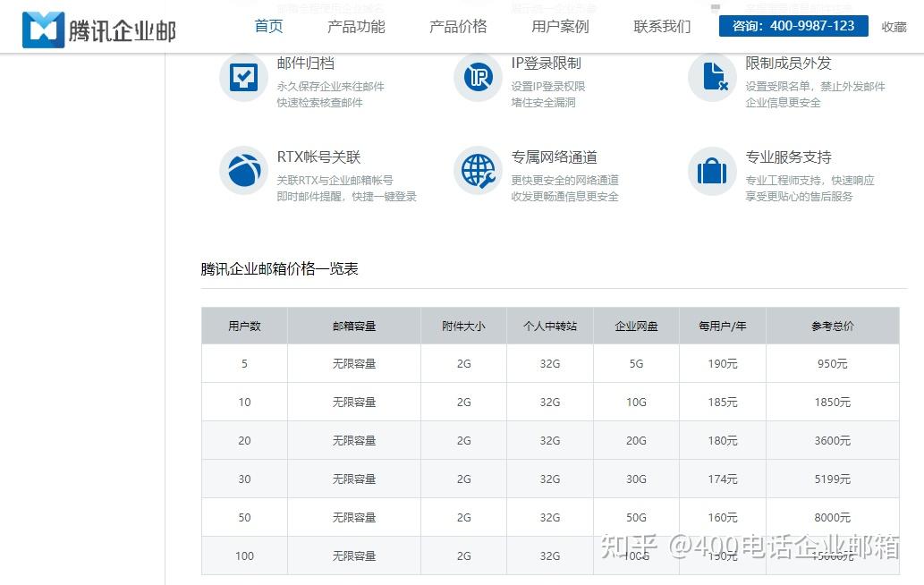The image size is (924, 585).
Task: Click the 每用户/年 column header
Action: click(x=723, y=326)
